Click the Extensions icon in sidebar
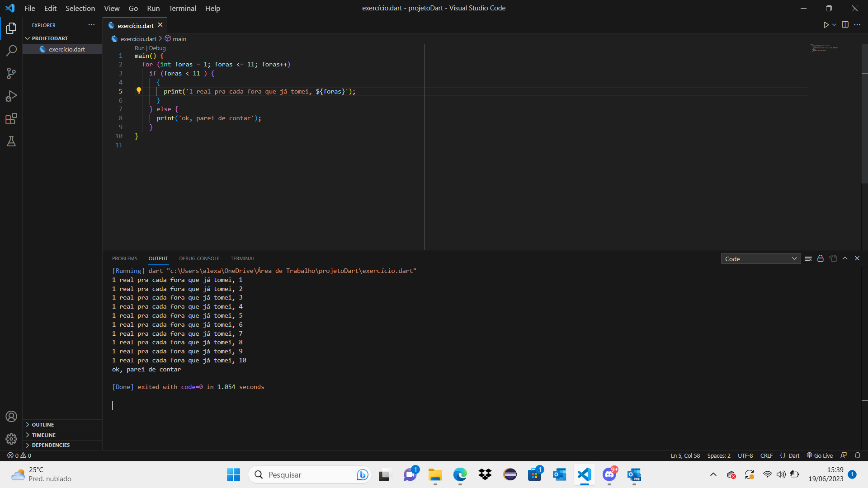Image resolution: width=868 pixels, height=488 pixels. 11,118
